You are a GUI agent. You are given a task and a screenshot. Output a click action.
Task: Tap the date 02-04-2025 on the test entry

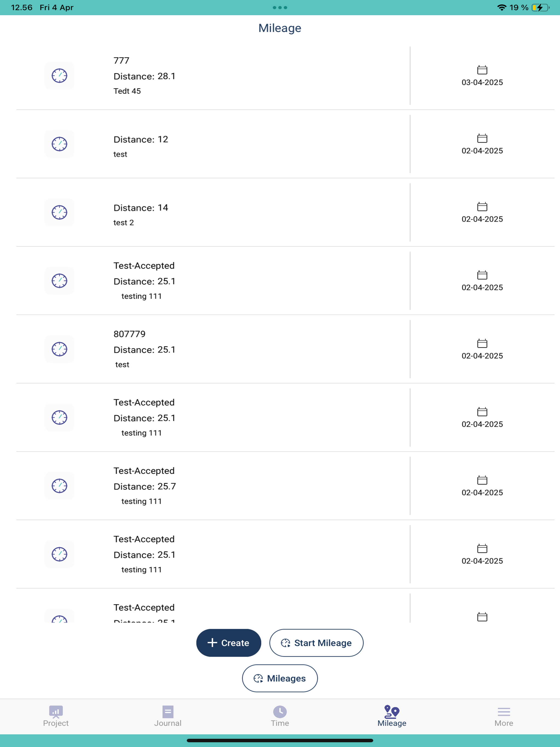tap(482, 151)
